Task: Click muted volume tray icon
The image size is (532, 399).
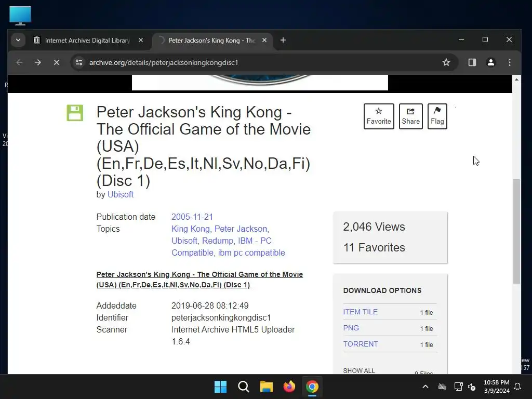Action: pyautogui.click(x=472, y=387)
